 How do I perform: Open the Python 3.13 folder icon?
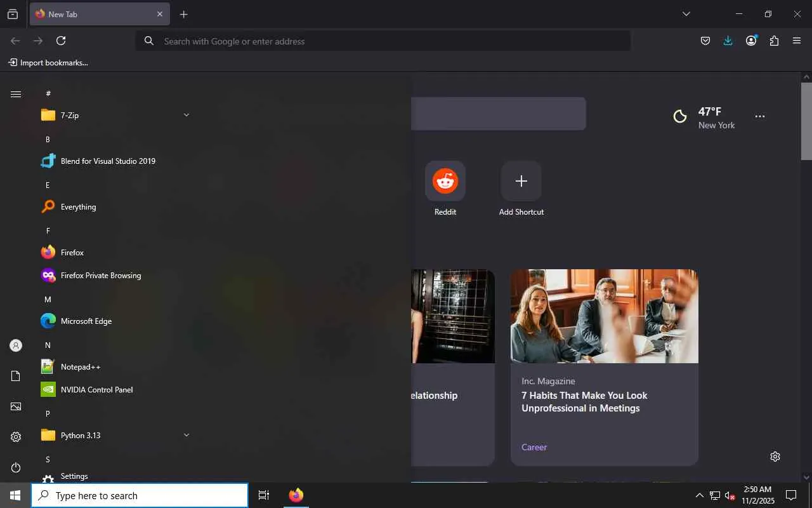(x=48, y=435)
